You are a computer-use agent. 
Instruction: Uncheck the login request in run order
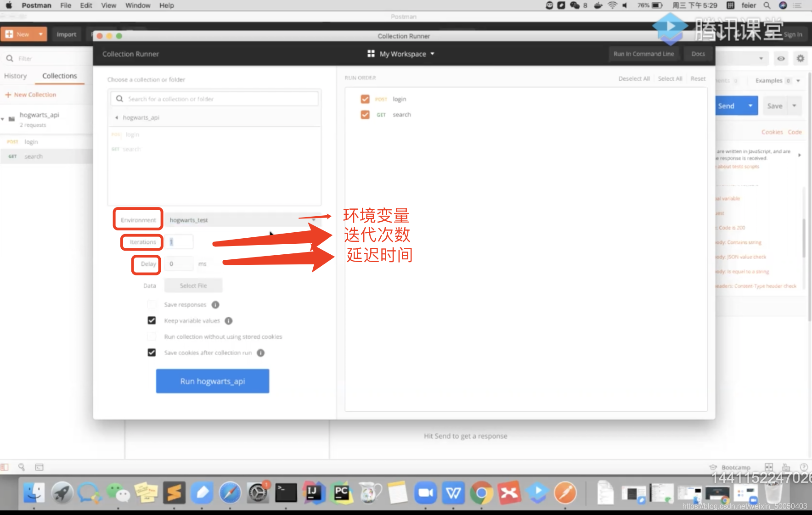[365, 99]
